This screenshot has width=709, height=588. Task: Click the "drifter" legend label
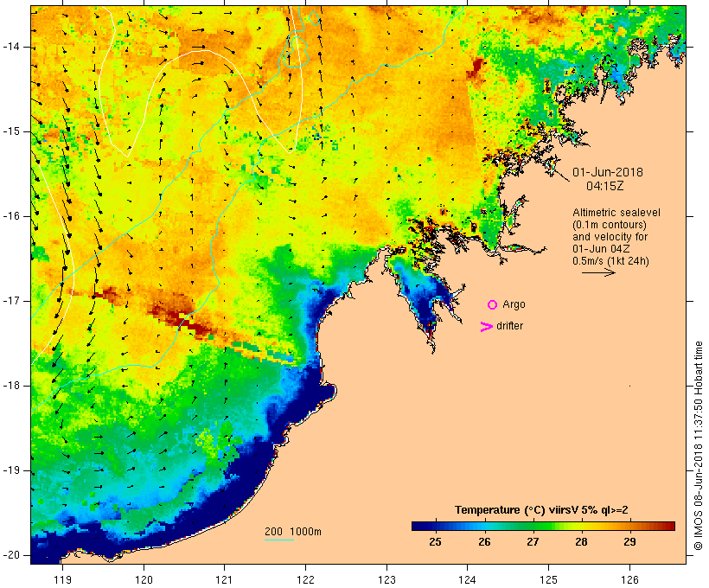coord(509,326)
